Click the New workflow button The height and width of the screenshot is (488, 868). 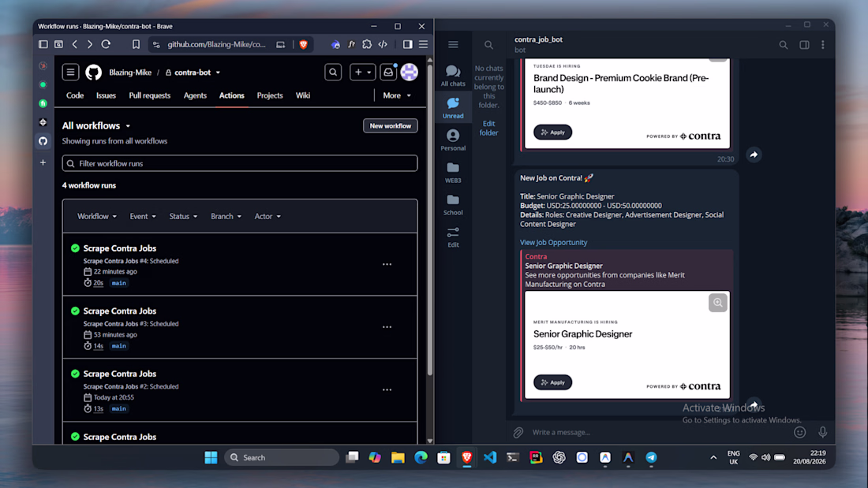click(x=391, y=125)
